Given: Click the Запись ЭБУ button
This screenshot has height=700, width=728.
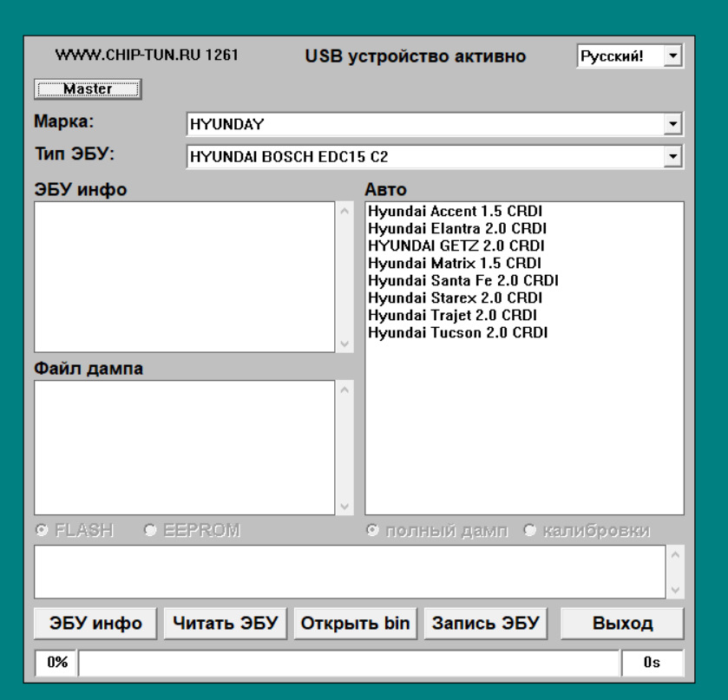Looking at the screenshot, I should [x=486, y=624].
